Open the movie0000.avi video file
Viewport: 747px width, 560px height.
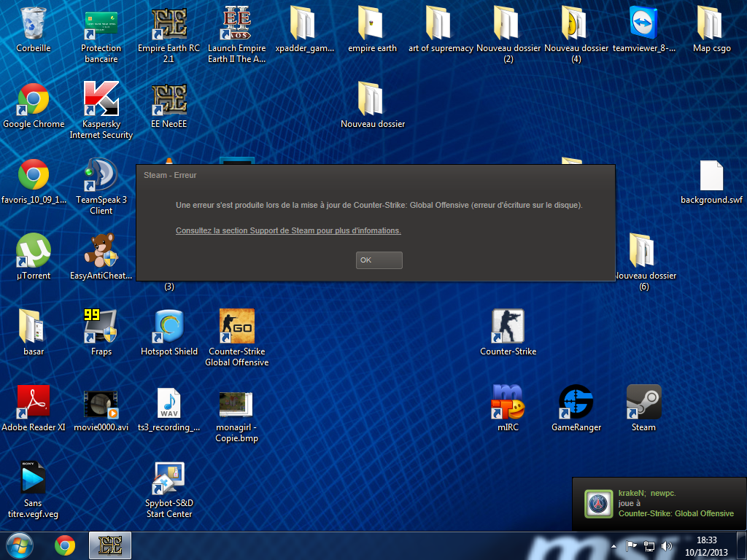[x=101, y=403]
